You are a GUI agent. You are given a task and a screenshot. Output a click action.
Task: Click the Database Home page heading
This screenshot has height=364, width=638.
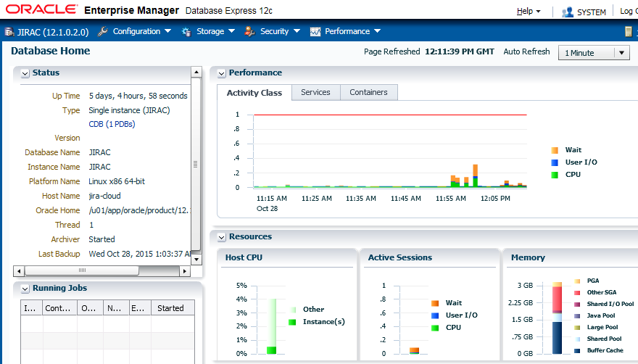pos(51,51)
